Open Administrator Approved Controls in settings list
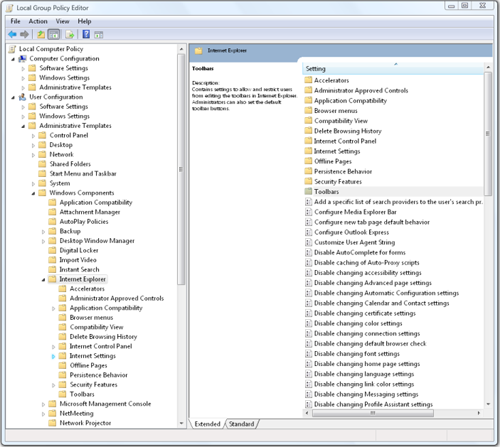 pyautogui.click(x=361, y=90)
